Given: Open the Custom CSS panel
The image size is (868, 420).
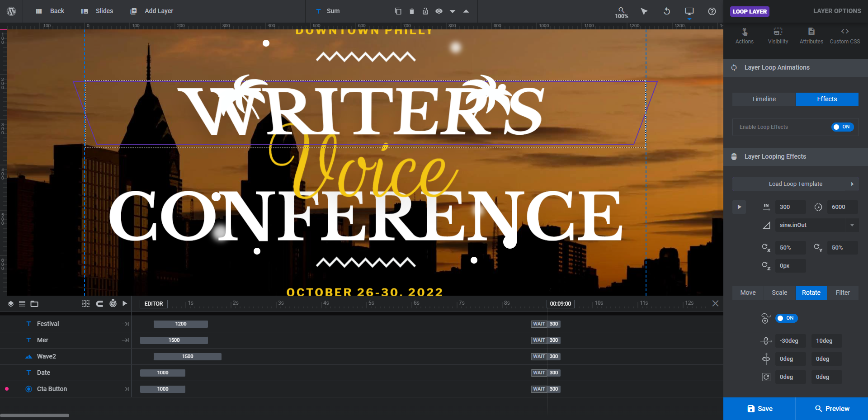Looking at the screenshot, I should click(845, 36).
